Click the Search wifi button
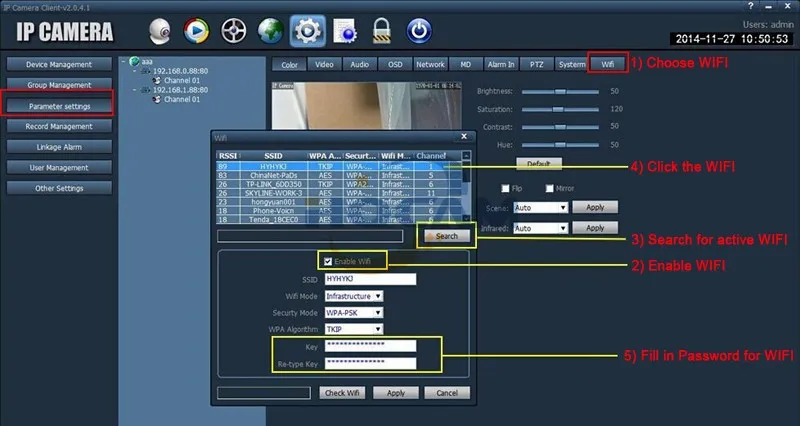 coord(446,236)
